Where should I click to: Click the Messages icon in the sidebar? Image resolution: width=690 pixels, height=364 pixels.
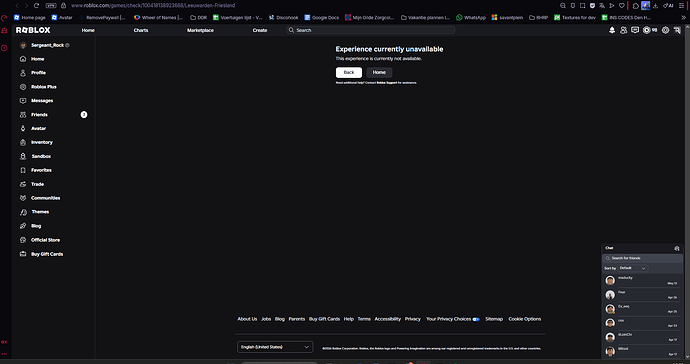(23, 101)
